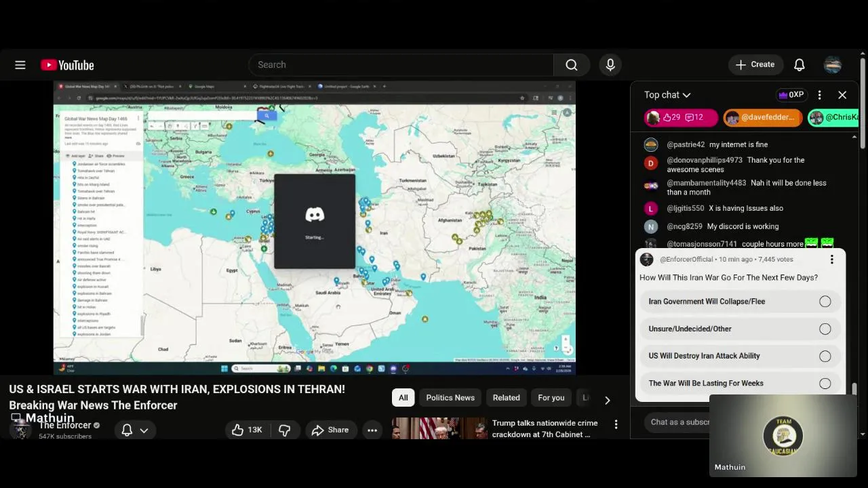Click map zoom-in plus in video
Screen dimensions: 868x488
pyautogui.click(x=566, y=338)
